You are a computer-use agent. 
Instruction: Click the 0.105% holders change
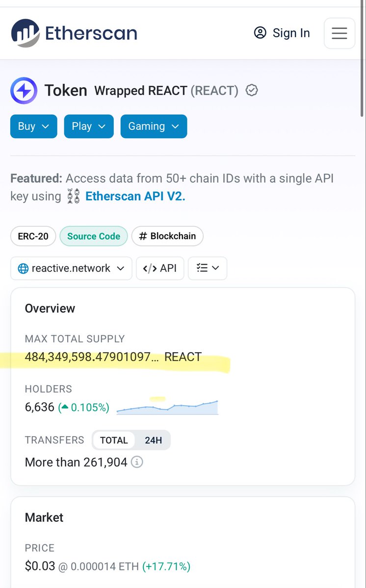pos(84,408)
